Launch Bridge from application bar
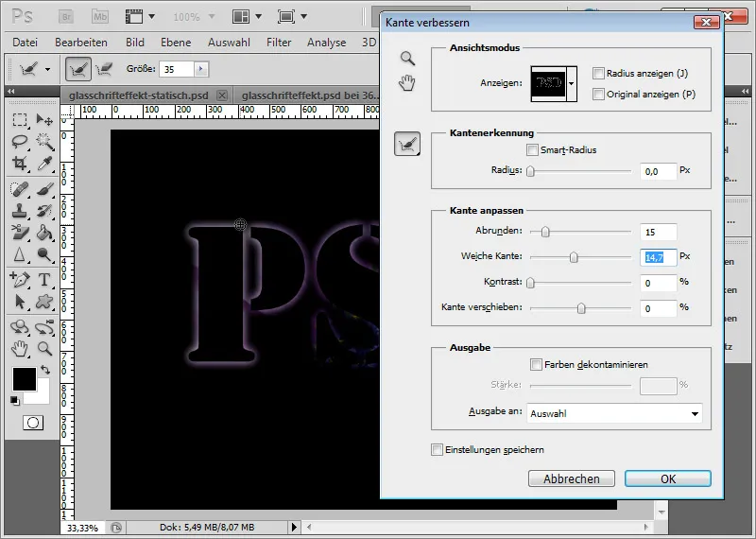Viewport: 756px width, 539px height. click(66, 16)
